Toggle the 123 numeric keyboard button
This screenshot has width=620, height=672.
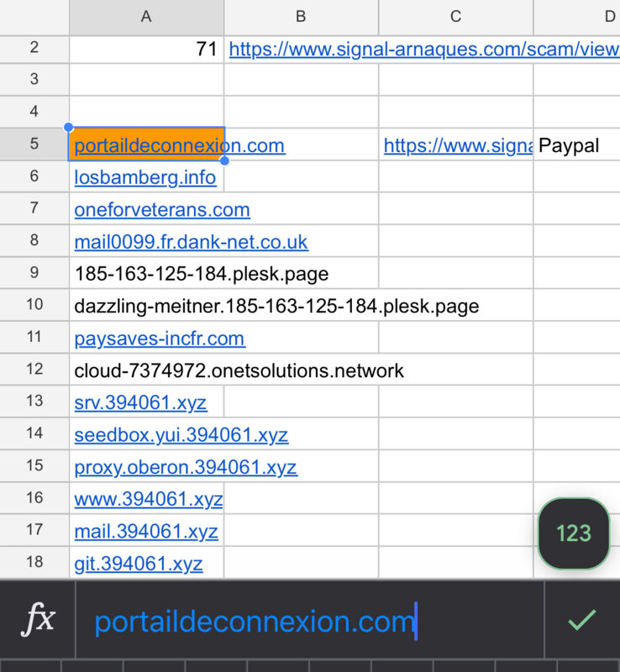[574, 533]
